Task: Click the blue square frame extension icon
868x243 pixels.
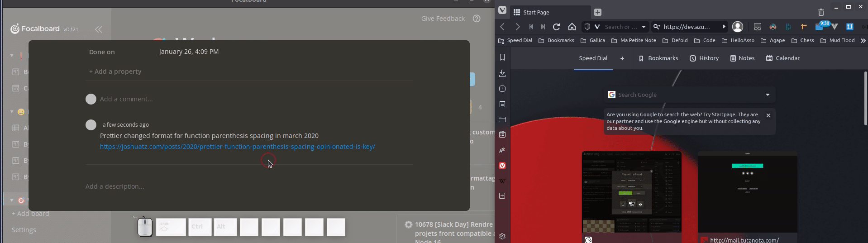Action: 850,27
